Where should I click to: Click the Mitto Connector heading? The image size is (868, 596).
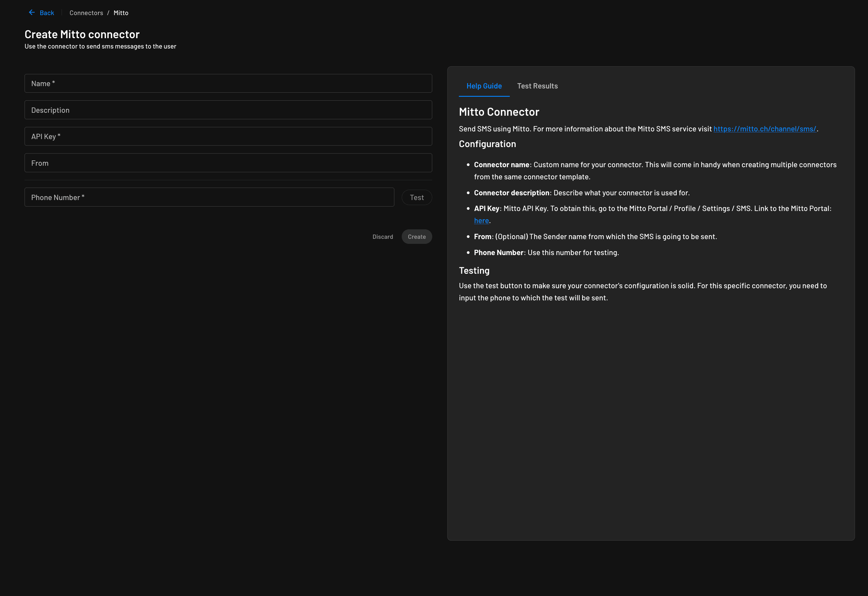coord(499,112)
